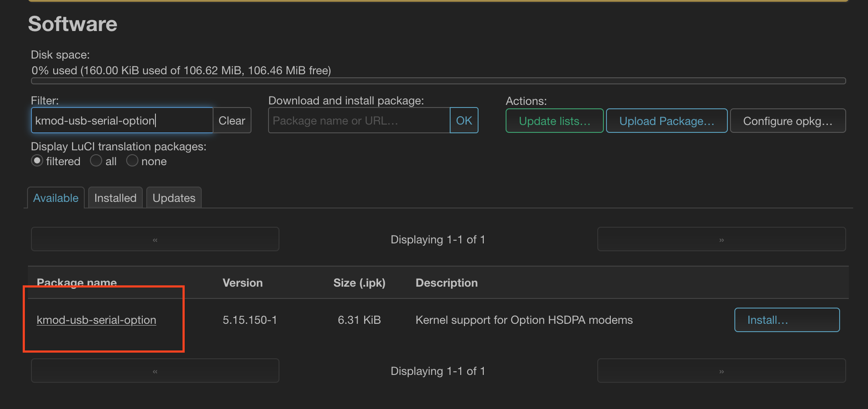Click the bottom « previous page button
This screenshot has height=409, width=868.
[155, 371]
